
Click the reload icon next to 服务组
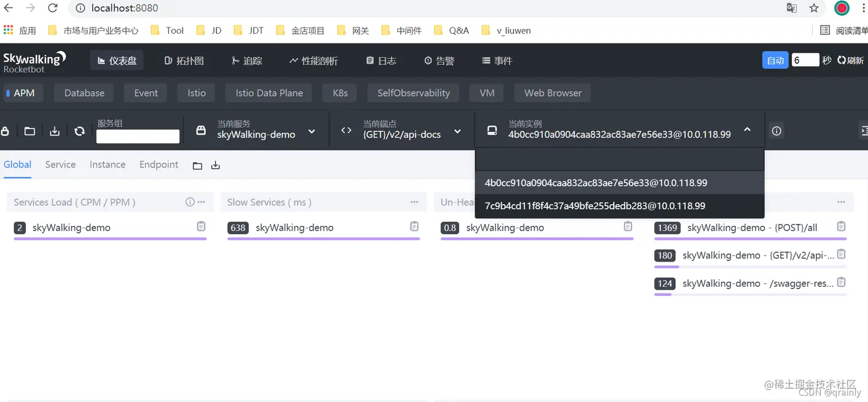pos(80,131)
